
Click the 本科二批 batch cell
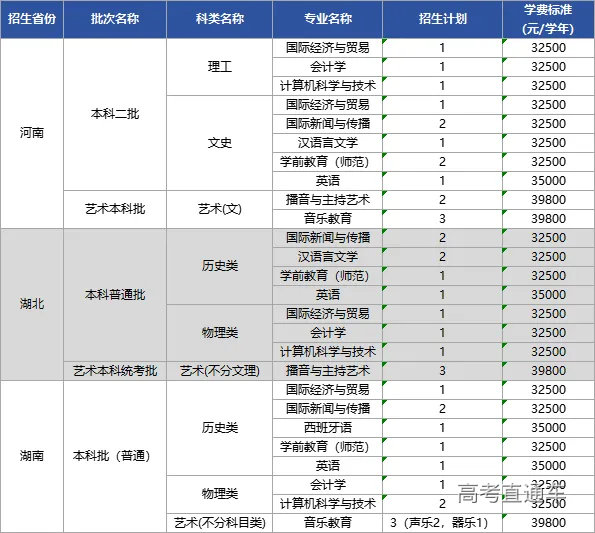[x=115, y=114]
